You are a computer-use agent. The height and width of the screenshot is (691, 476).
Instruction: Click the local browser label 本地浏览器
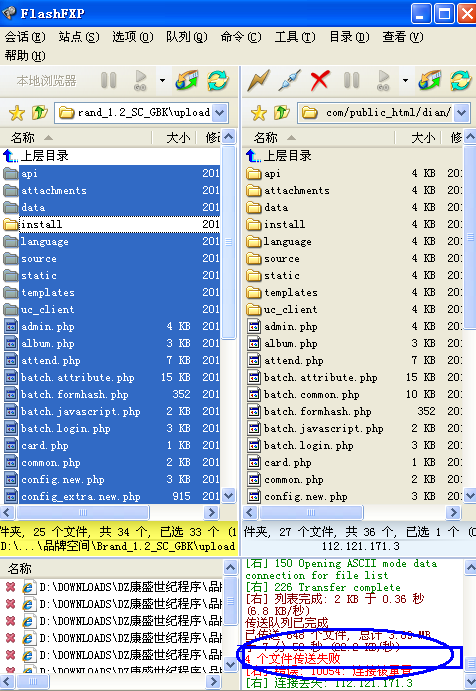(47, 81)
